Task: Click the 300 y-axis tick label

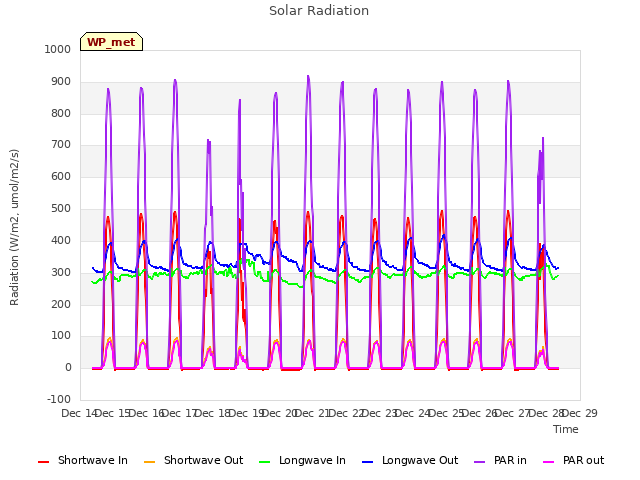Action: (61, 272)
